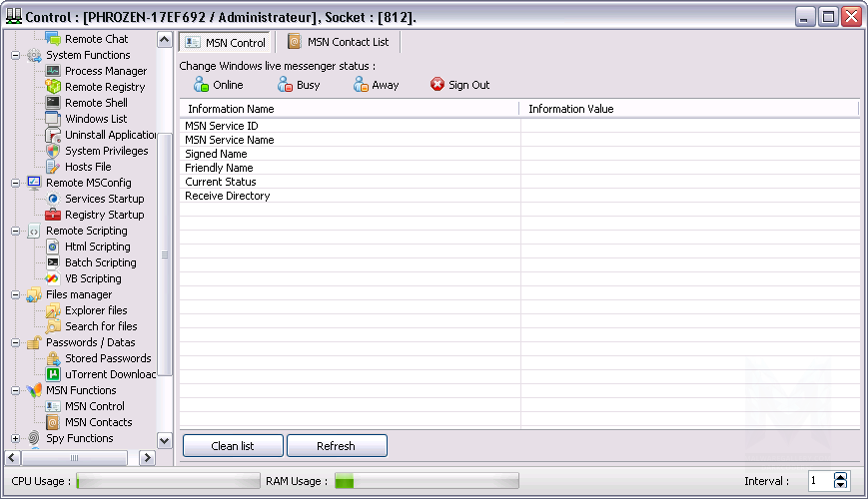Open Explorer files entry
The height and width of the screenshot is (499, 868).
[x=96, y=310]
